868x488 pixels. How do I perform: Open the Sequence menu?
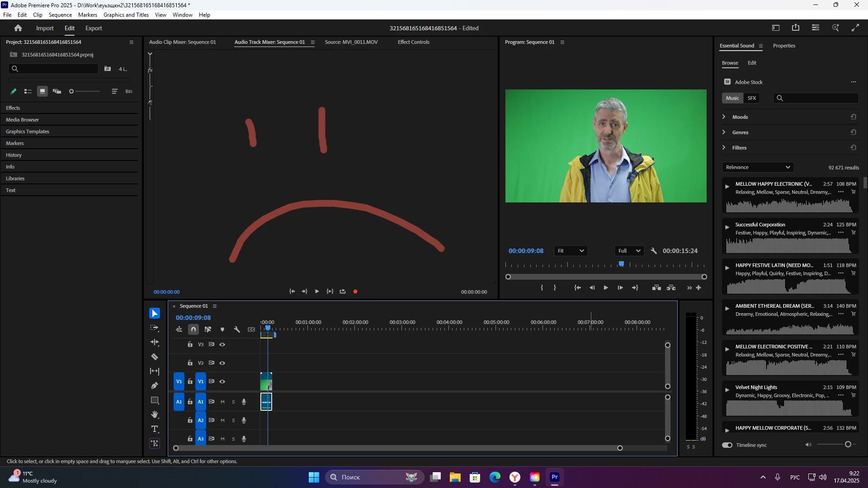[60, 15]
